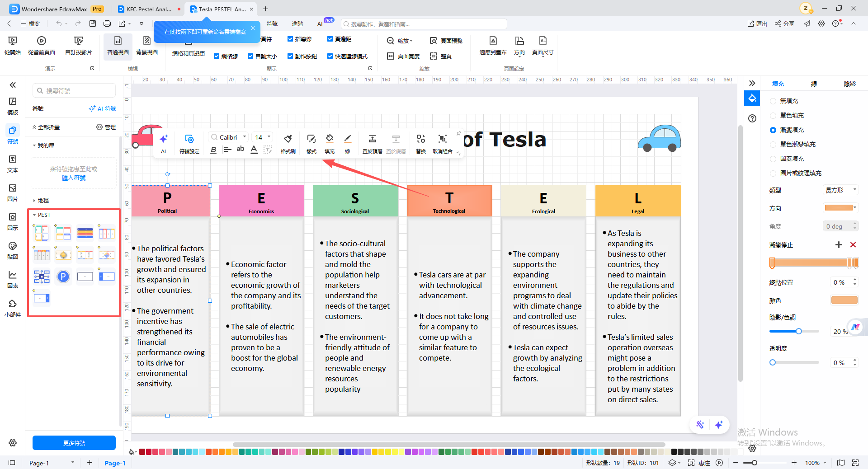Click the 線 line color pen icon
This screenshot has width=868, height=469.
348,144
